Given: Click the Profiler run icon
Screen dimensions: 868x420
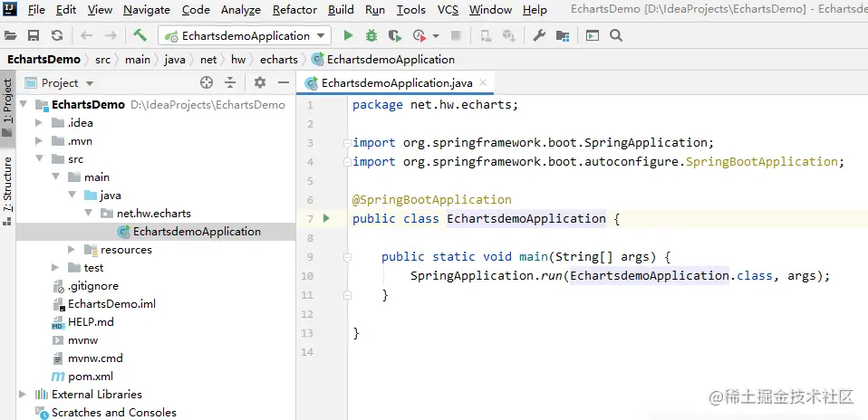Looking at the screenshot, I should [420, 36].
